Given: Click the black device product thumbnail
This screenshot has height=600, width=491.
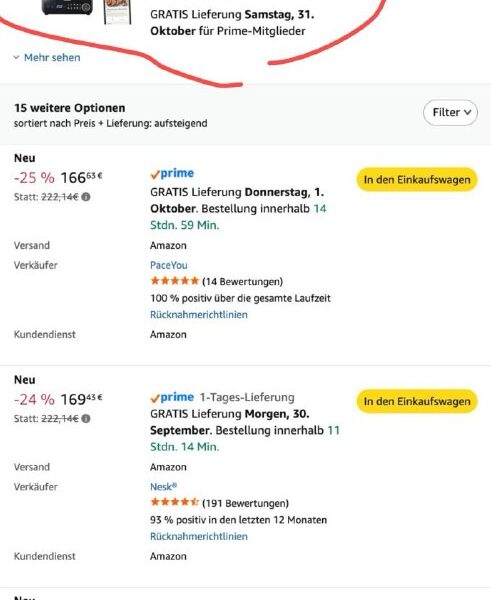Looking at the screenshot, I should [67, 8].
